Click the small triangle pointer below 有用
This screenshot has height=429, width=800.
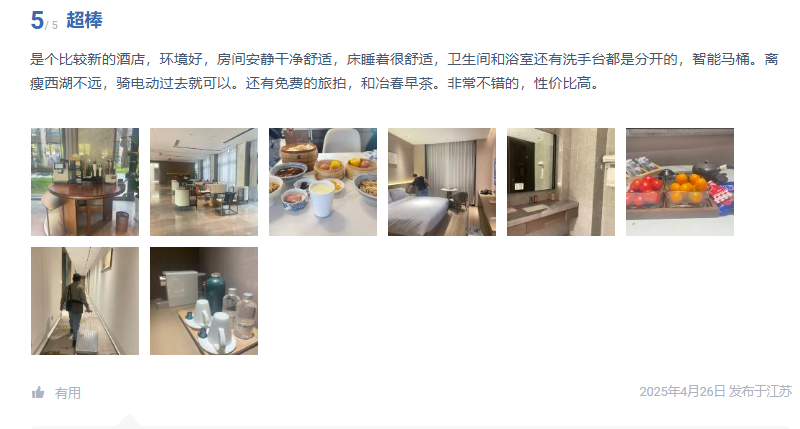[129, 420]
